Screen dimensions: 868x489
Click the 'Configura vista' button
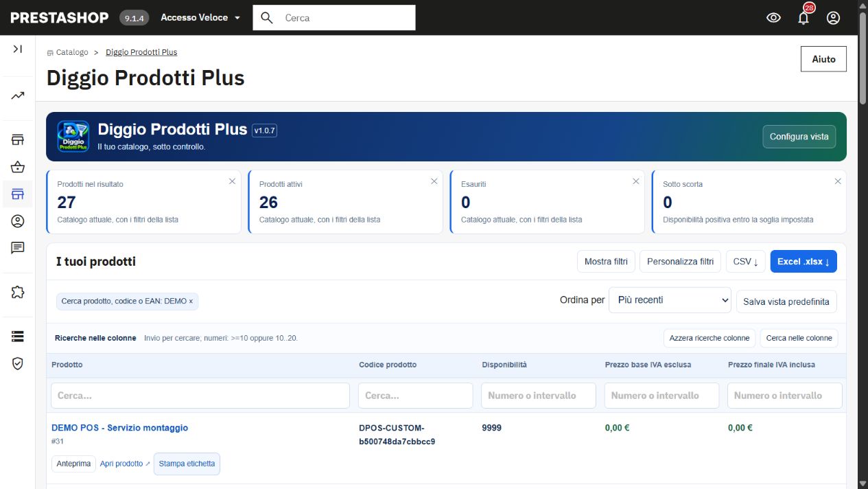[x=799, y=137]
